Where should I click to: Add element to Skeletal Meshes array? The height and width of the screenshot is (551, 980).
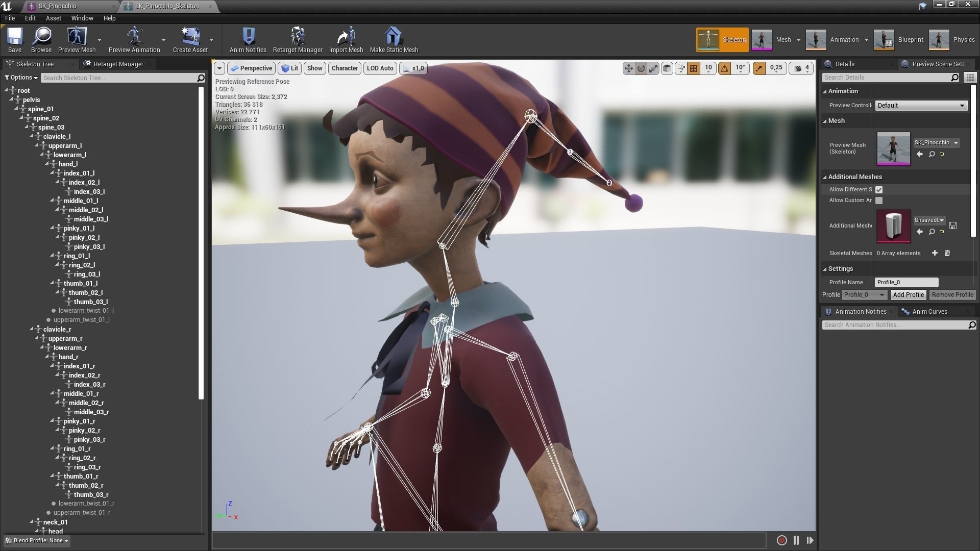(x=935, y=253)
